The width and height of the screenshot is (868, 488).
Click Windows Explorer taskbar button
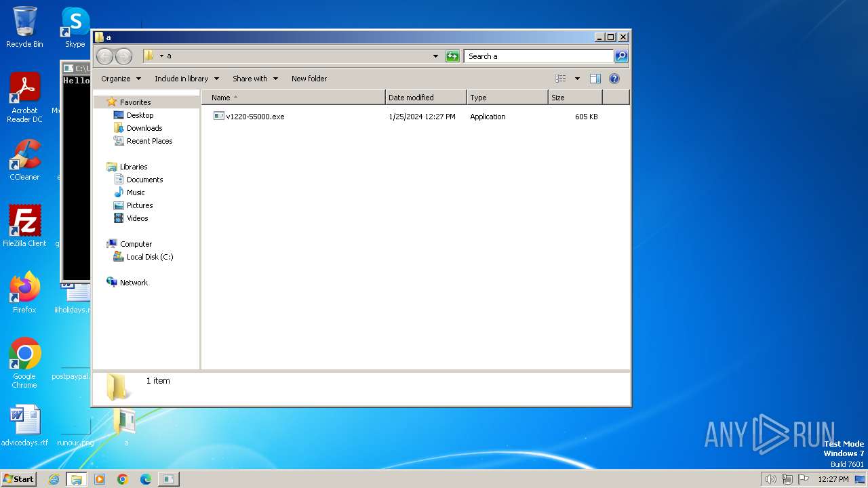[x=77, y=479]
